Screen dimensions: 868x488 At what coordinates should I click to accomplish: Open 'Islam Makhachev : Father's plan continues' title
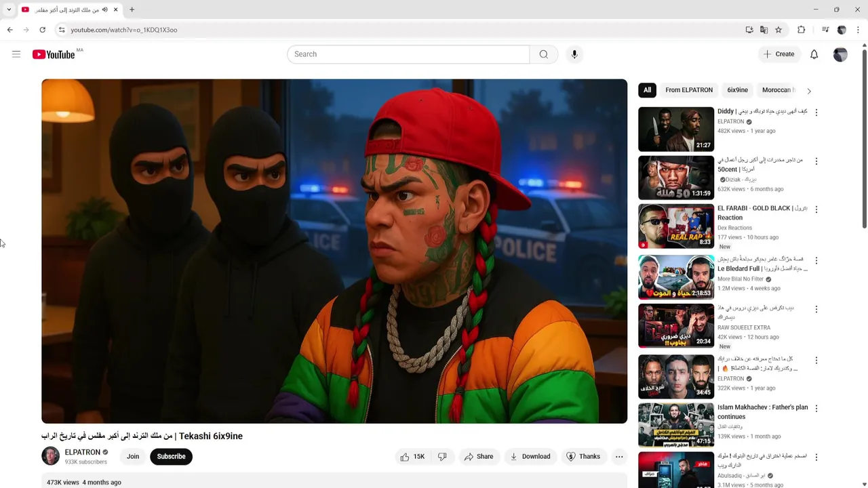(762, 412)
